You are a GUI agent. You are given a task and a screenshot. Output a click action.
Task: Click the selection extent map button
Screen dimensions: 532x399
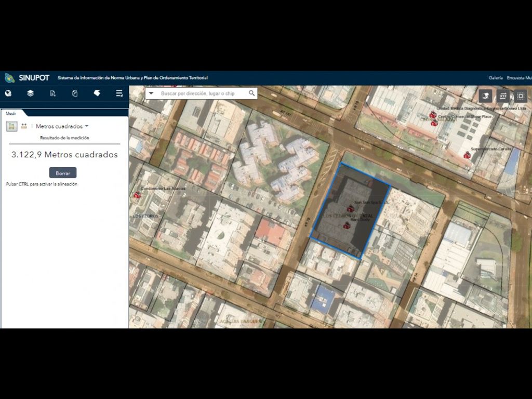(x=521, y=96)
